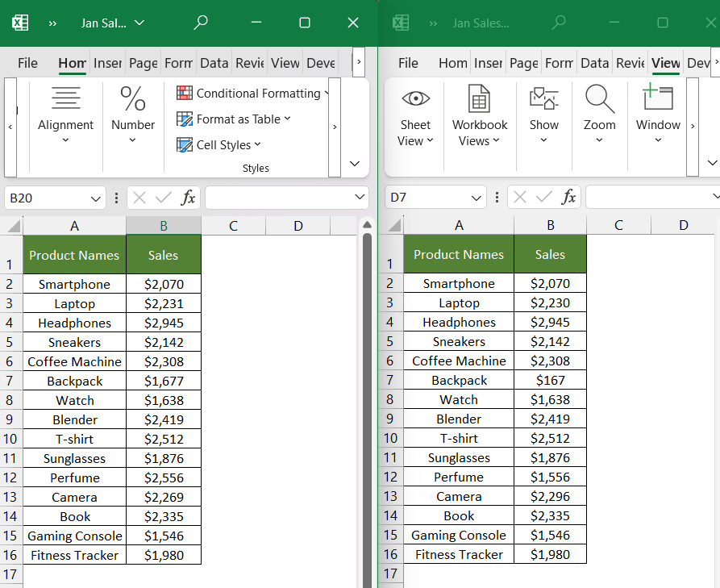Collapse the left window ribbon

click(355, 164)
